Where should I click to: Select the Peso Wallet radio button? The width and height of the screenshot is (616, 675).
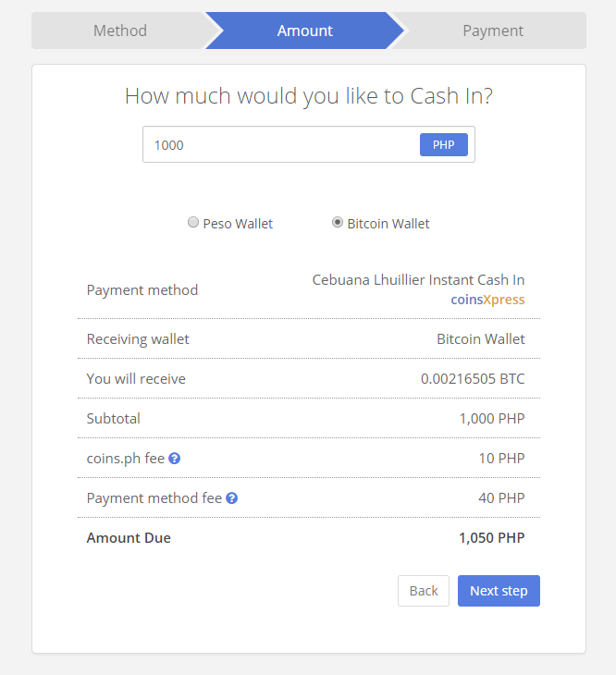click(193, 222)
